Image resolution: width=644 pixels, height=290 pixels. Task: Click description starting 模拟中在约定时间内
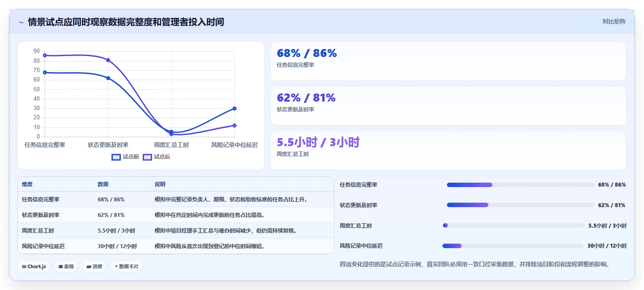210,215
